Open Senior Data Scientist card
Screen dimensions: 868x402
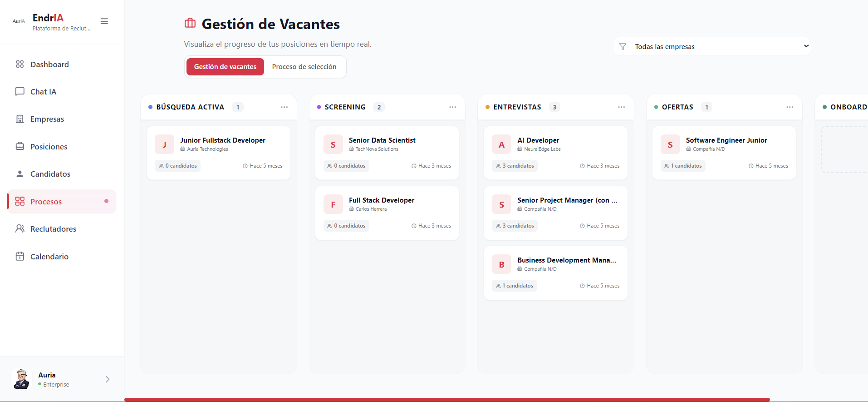(x=387, y=153)
